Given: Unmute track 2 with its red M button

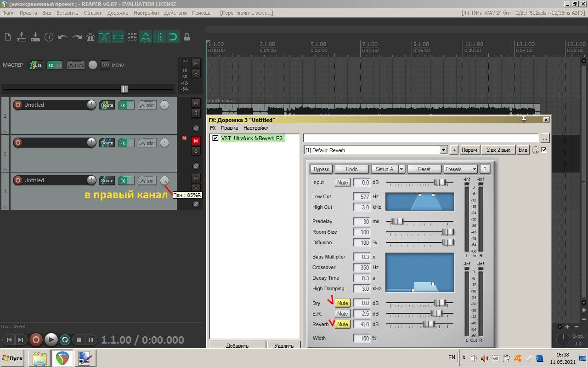Looking at the screenshot, I should coord(196,141).
